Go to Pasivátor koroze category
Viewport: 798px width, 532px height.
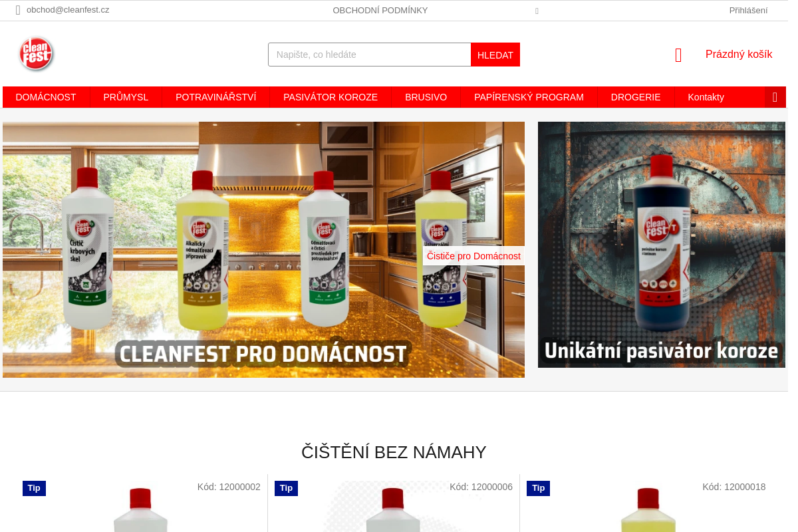[x=331, y=97]
